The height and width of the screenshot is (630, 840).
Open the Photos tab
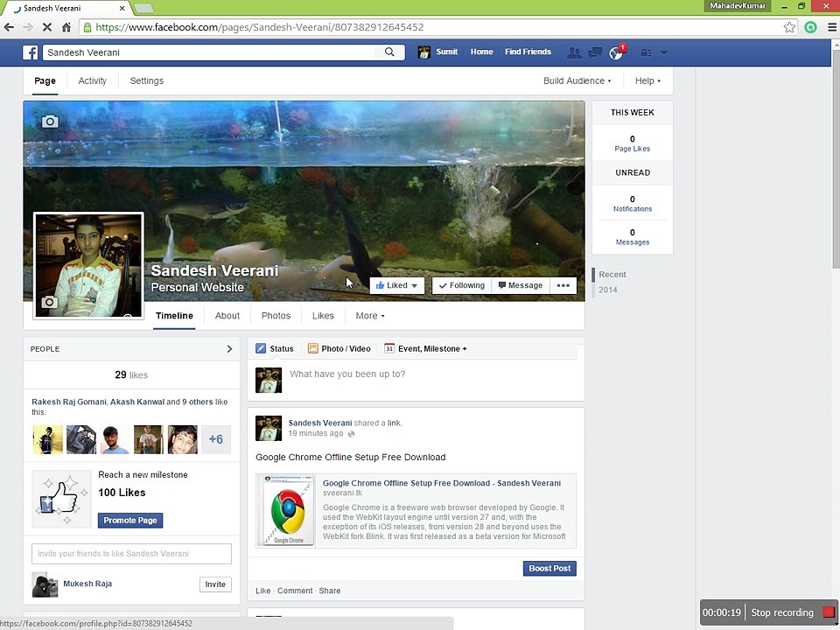[276, 316]
